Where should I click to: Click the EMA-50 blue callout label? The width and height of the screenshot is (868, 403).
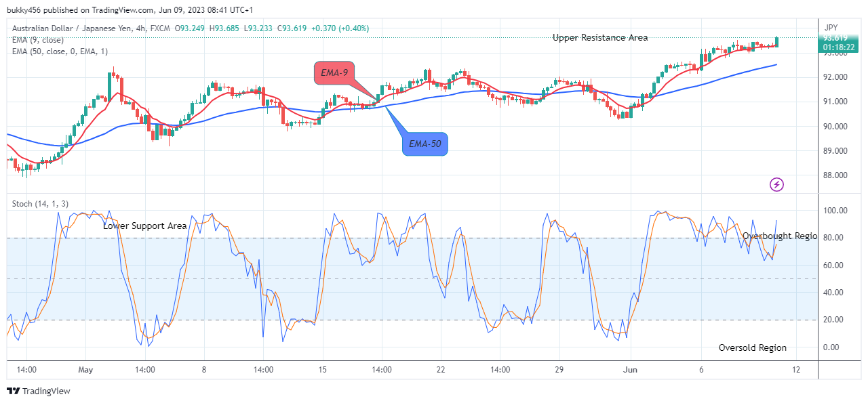(x=425, y=144)
